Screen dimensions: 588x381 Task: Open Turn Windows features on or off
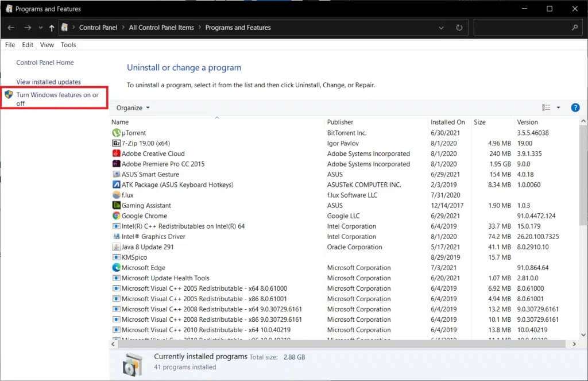point(57,99)
